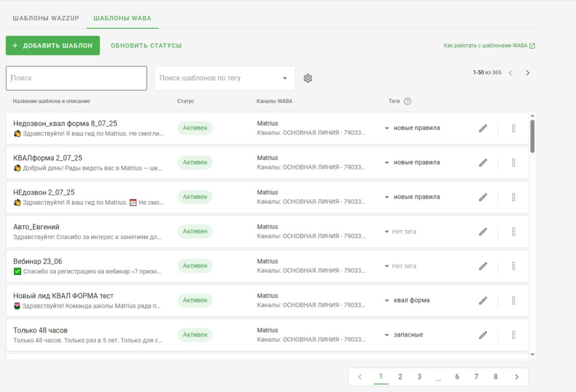Edit the Только 48 часов template
The height and width of the screenshot is (392, 576).
coord(483,335)
